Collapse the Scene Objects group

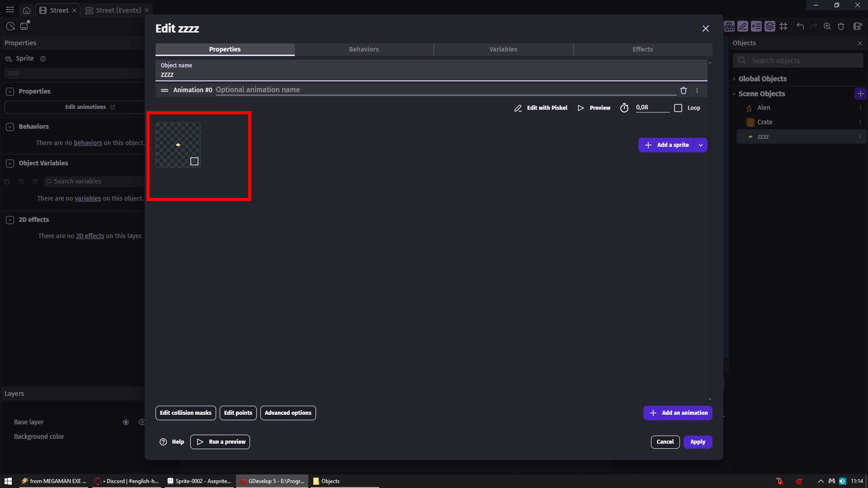[x=734, y=94]
